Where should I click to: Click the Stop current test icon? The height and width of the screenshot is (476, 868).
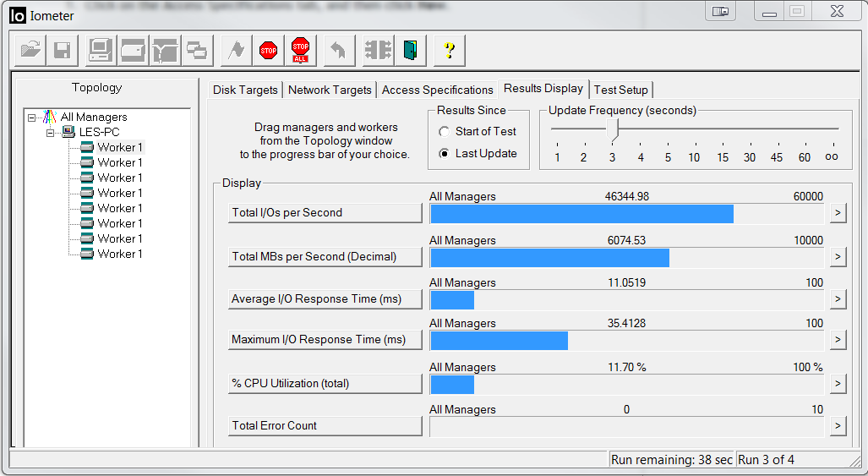(269, 51)
